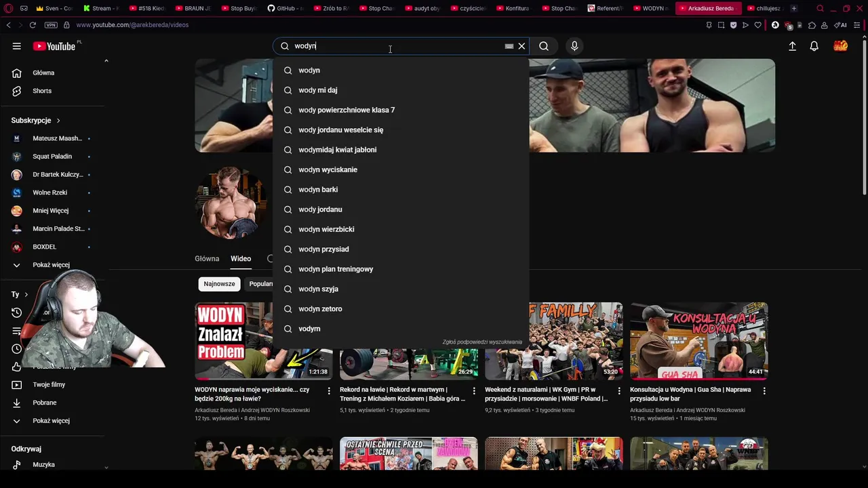Select "wodyn wyciskanie" suggestion
This screenshot has width=868, height=488.
(x=401, y=169)
